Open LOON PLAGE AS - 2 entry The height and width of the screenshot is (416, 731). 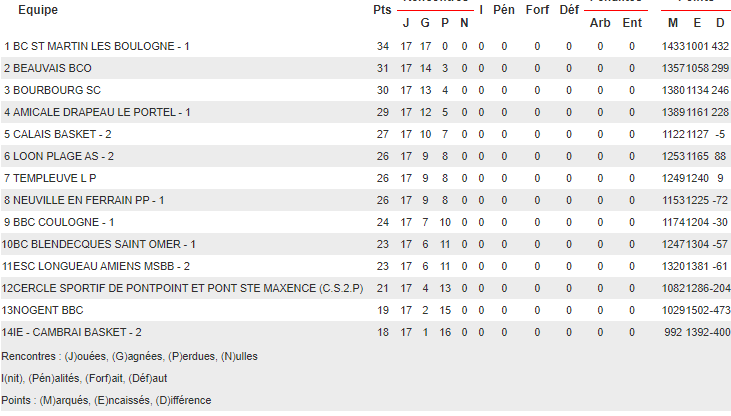[x=64, y=156]
